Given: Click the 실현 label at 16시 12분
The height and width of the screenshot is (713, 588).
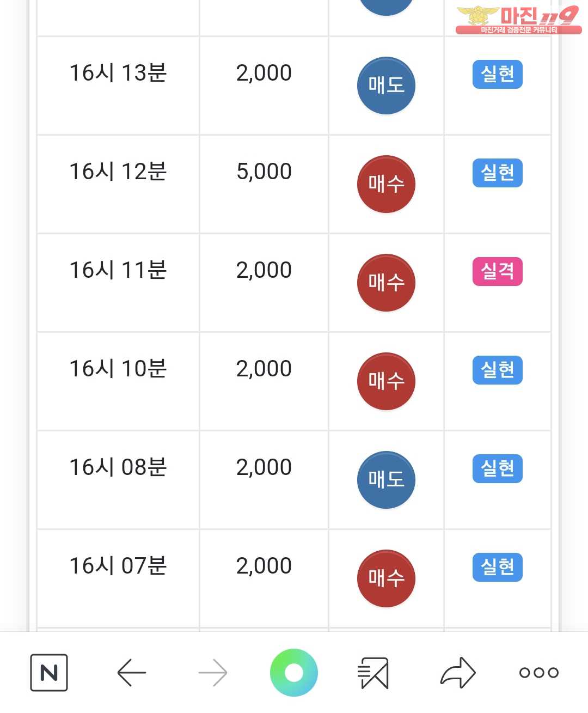Looking at the screenshot, I should click(498, 173).
